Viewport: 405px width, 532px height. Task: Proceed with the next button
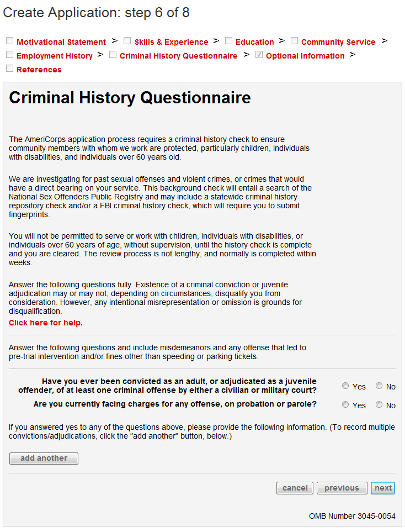point(383,488)
